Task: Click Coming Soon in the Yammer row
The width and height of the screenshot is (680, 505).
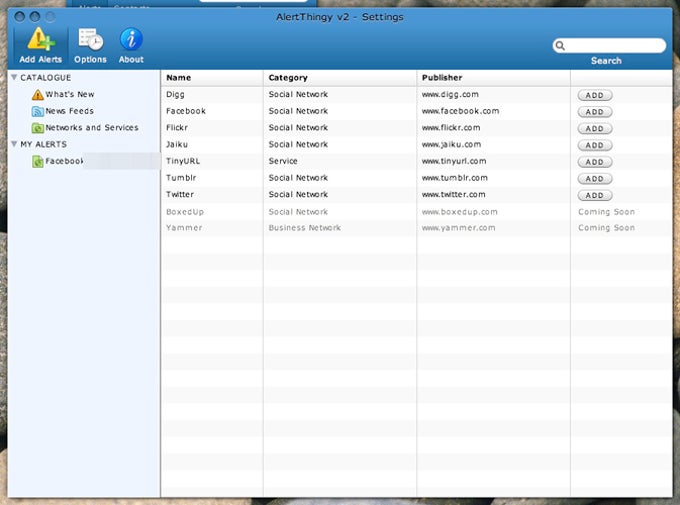Action: point(606,228)
